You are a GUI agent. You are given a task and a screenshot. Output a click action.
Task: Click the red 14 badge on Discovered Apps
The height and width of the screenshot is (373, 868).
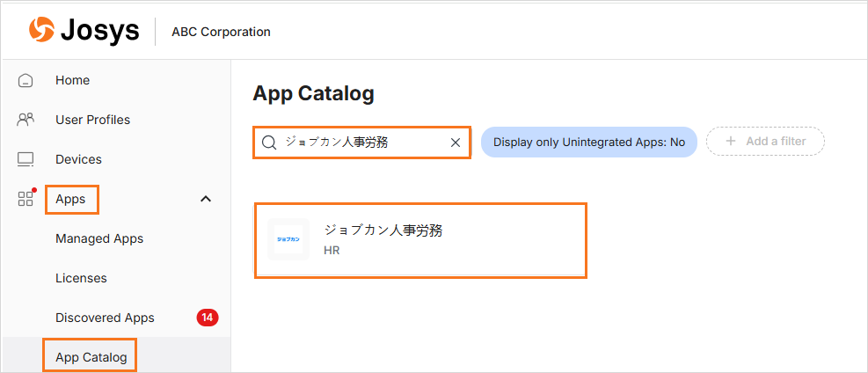[208, 318]
